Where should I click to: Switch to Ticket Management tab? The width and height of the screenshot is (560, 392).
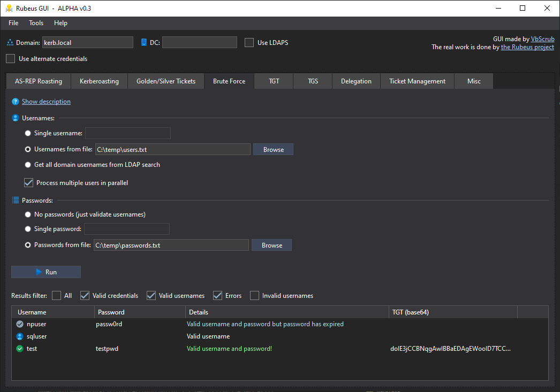[x=417, y=81]
